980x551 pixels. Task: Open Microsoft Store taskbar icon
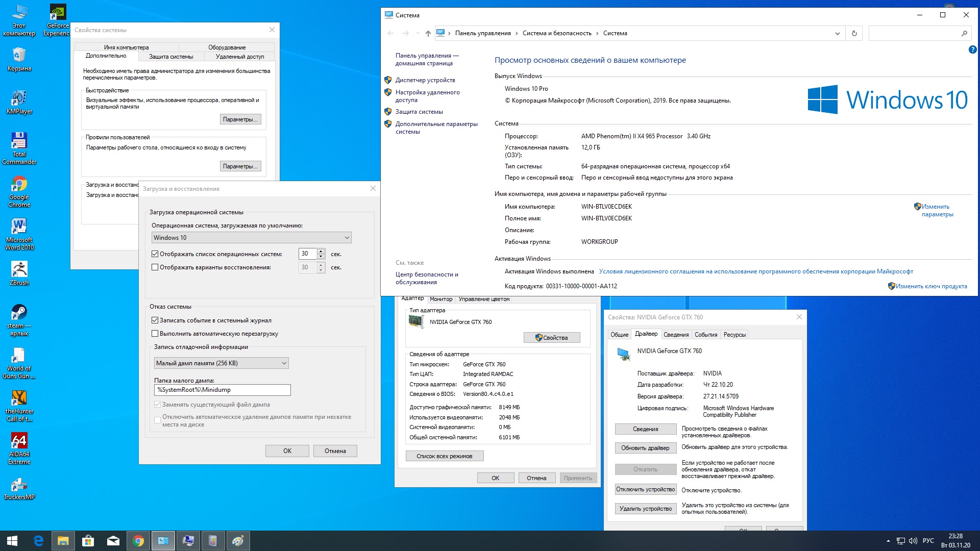[x=88, y=541]
